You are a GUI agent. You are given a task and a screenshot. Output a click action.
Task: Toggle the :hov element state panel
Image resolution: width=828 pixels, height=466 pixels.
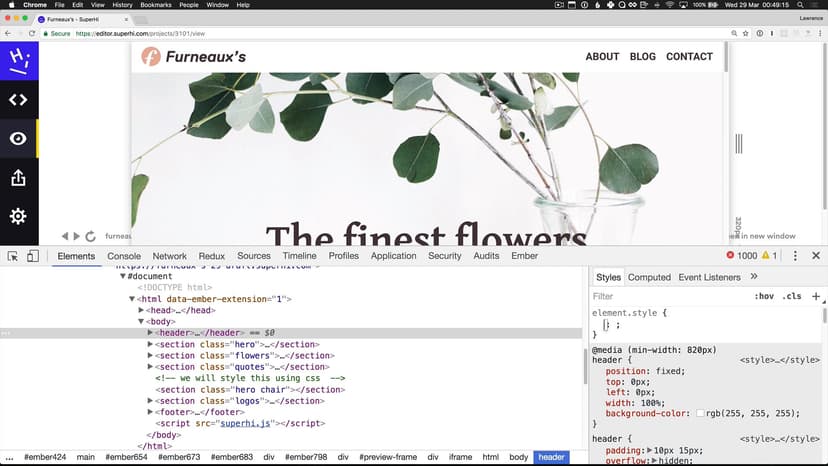tap(764, 297)
